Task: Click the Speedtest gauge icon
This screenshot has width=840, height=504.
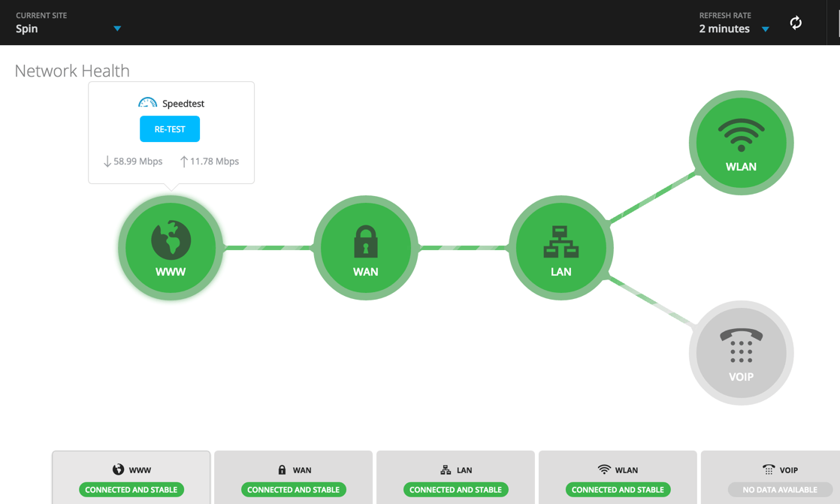Action: pos(147,103)
